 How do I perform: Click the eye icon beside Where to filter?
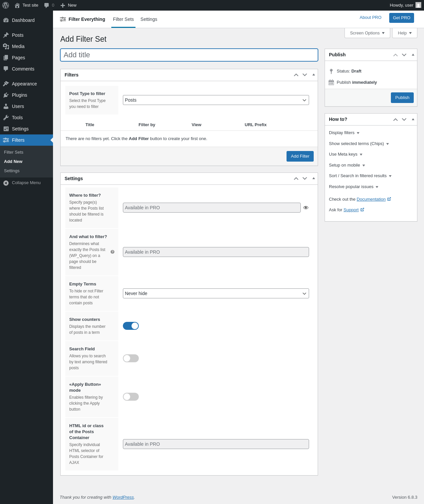pos(306,208)
